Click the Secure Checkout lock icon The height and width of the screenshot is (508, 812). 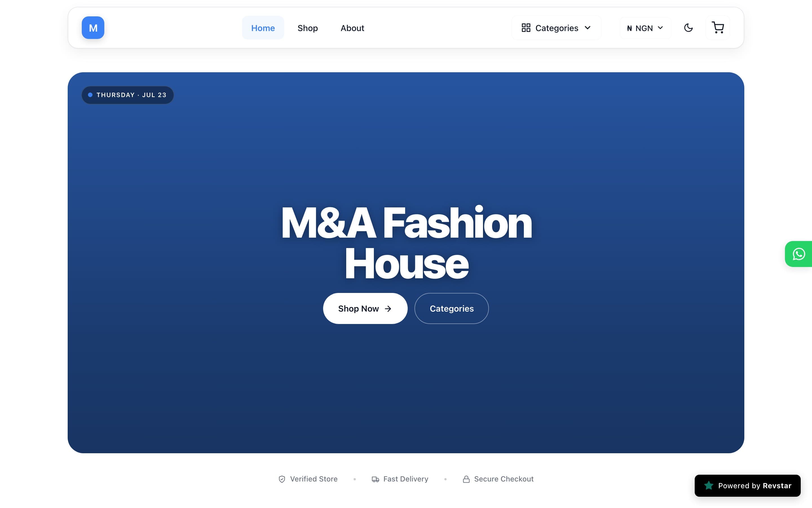466,479
